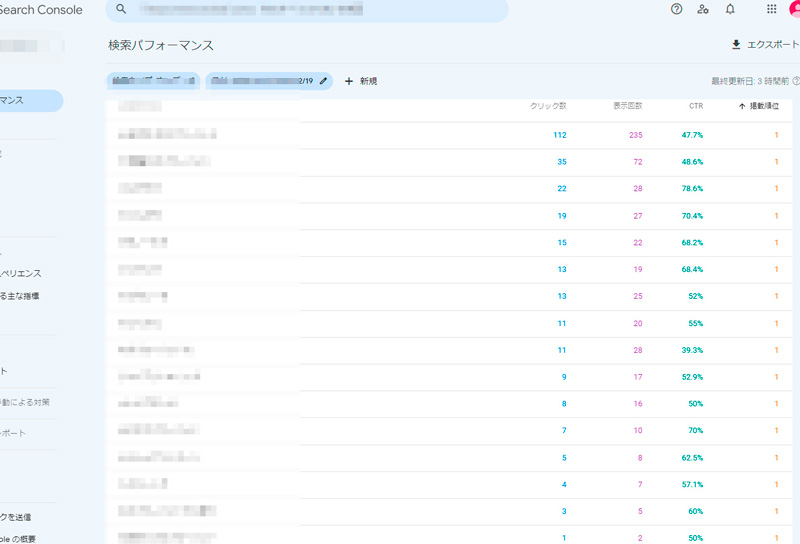Sort by 表示回数 column header

coord(627,106)
